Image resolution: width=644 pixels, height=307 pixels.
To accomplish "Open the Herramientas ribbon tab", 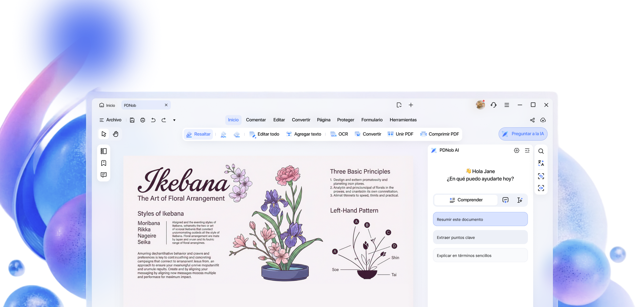I will [x=403, y=120].
